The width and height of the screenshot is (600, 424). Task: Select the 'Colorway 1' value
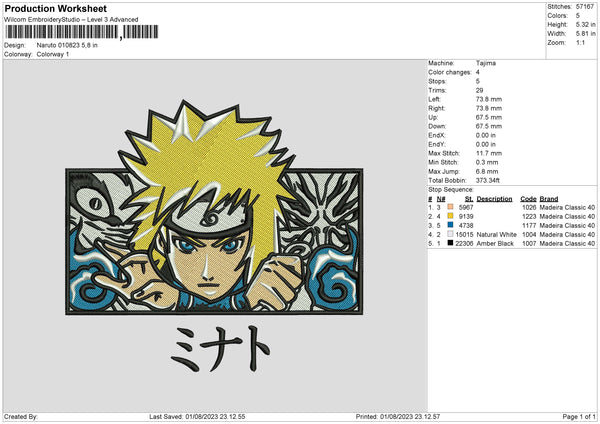click(53, 54)
